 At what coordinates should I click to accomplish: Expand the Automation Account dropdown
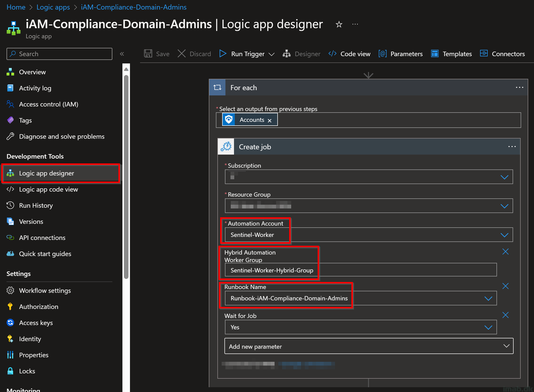tap(504, 235)
